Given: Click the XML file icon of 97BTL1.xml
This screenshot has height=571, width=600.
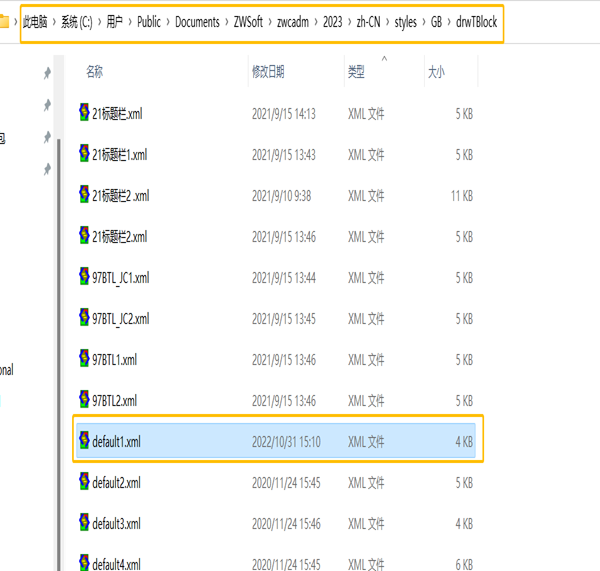Looking at the screenshot, I should [84, 358].
